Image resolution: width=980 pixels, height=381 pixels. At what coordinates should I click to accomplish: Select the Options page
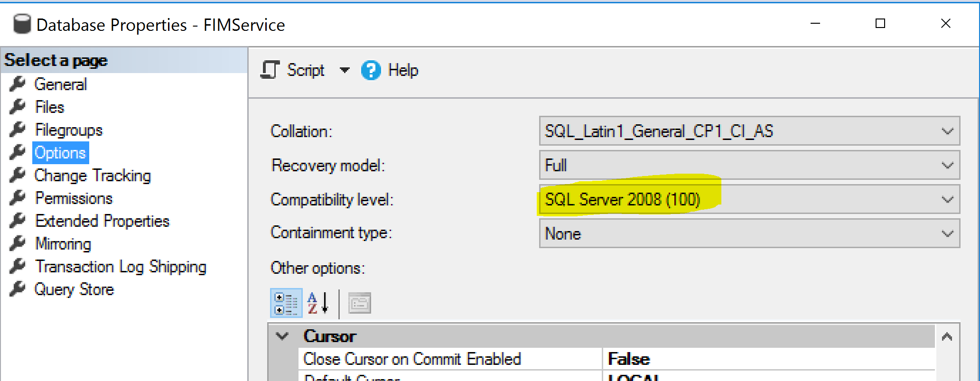tap(60, 153)
